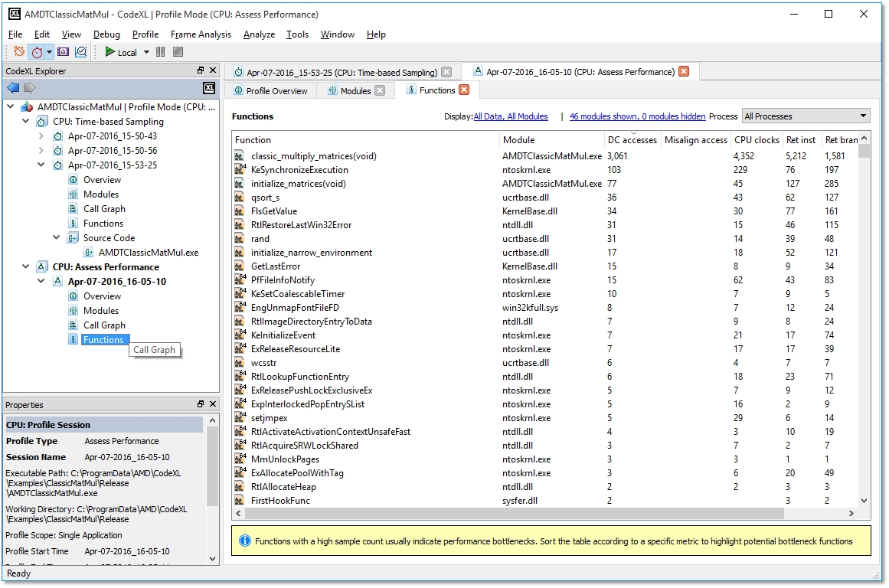889x588 pixels.
Task: Go forward in CodeXL Explorer
Action: click(30, 88)
